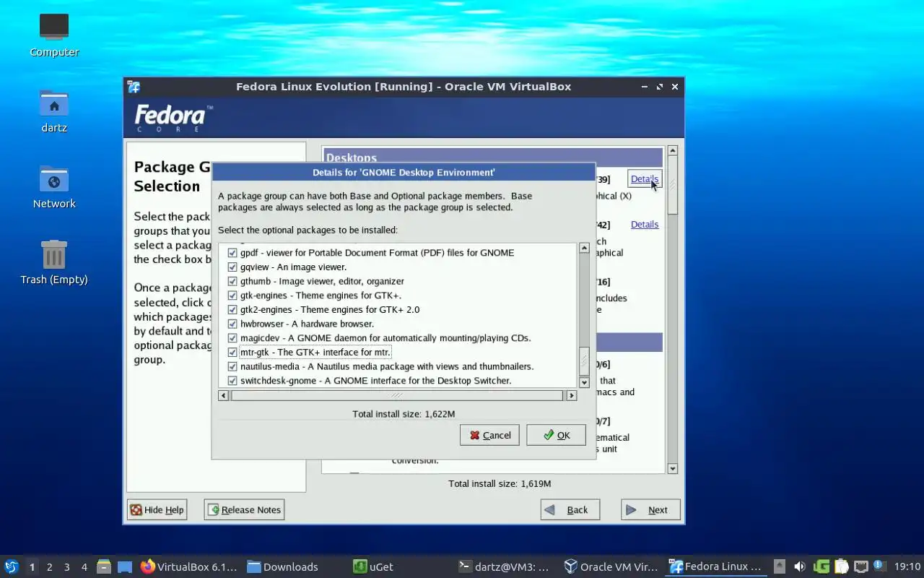The width and height of the screenshot is (924, 578).
Task: Click the network connection tray icon
Action: click(x=861, y=566)
